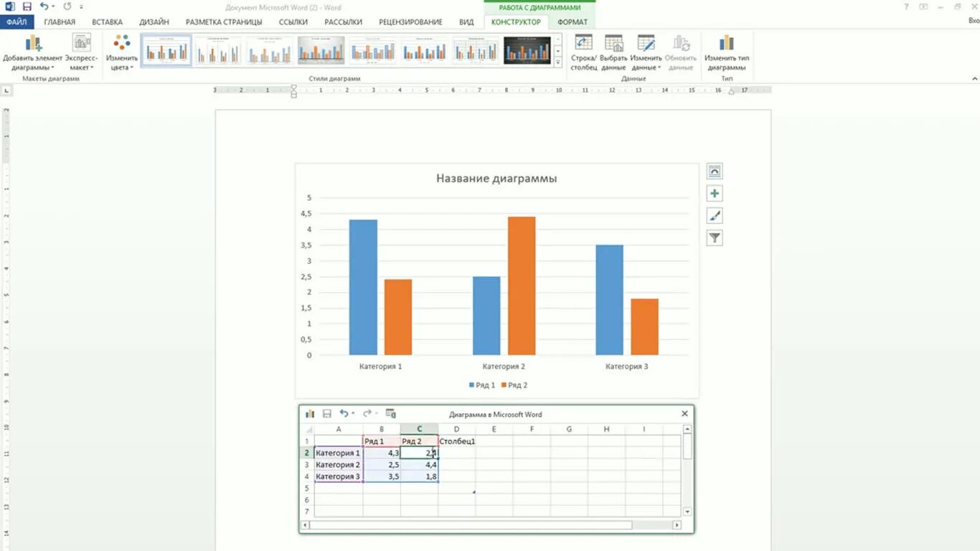Open the Chart Styles brush button
980x551 pixels.
click(715, 216)
